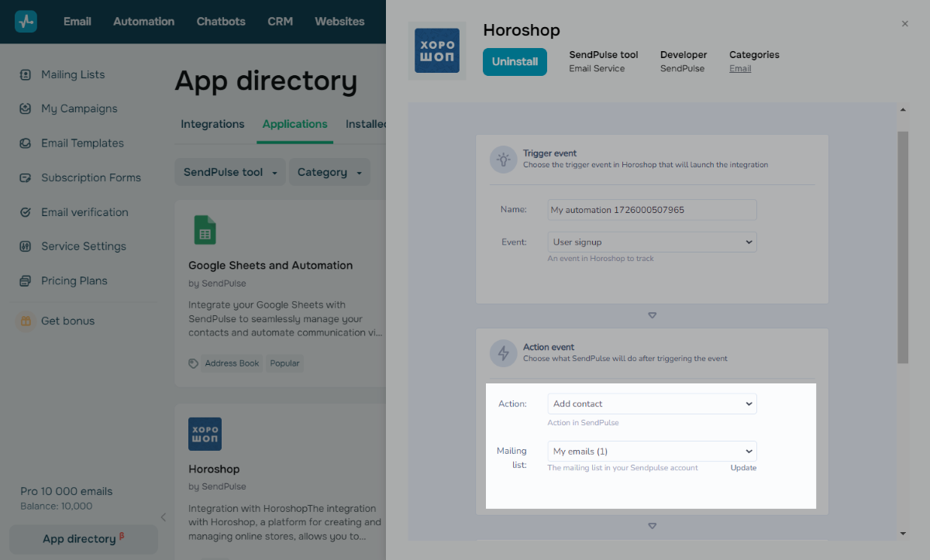Click the Email Templates sidebar icon

(x=26, y=143)
